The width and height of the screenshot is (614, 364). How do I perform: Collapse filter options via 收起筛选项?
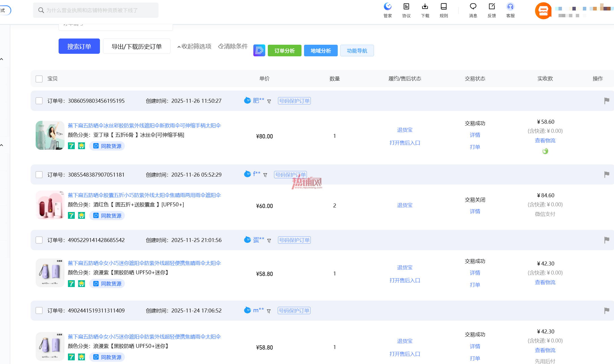click(x=194, y=46)
